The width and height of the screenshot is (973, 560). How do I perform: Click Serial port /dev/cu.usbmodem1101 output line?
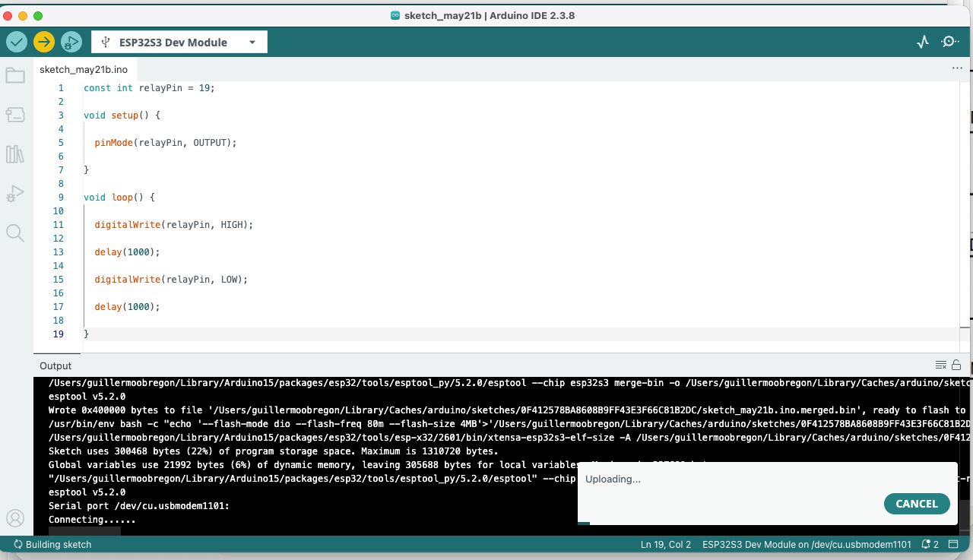pyautogui.click(x=138, y=506)
